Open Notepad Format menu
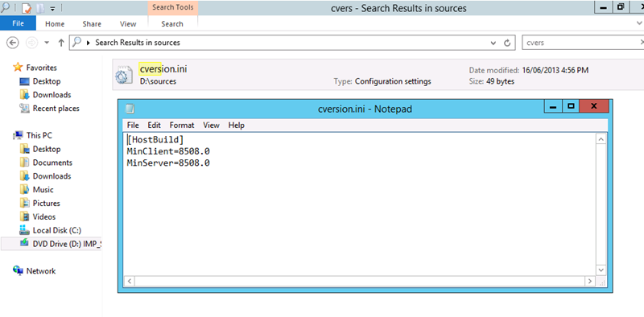Image resolution: width=644 pixels, height=317 pixels. click(182, 126)
